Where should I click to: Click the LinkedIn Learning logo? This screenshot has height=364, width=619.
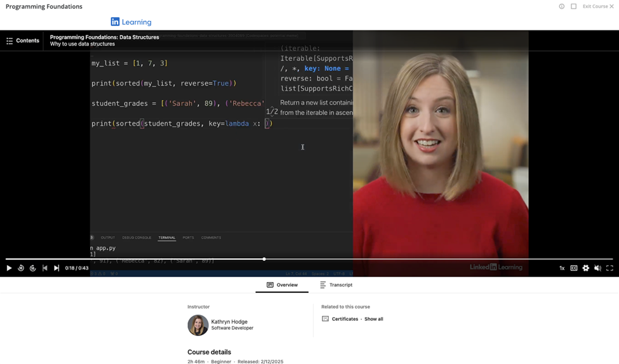pos(131,22)
